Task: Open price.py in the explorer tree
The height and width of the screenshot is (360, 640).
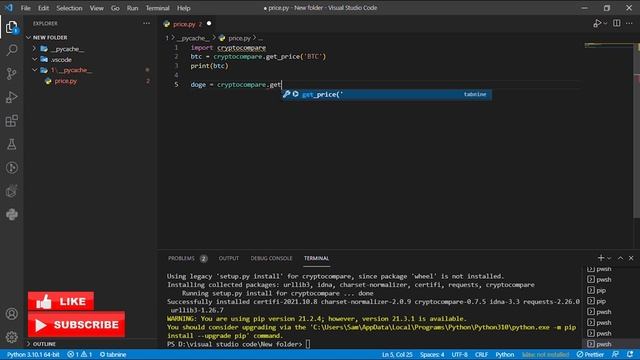Action: [x=66, y=81]
